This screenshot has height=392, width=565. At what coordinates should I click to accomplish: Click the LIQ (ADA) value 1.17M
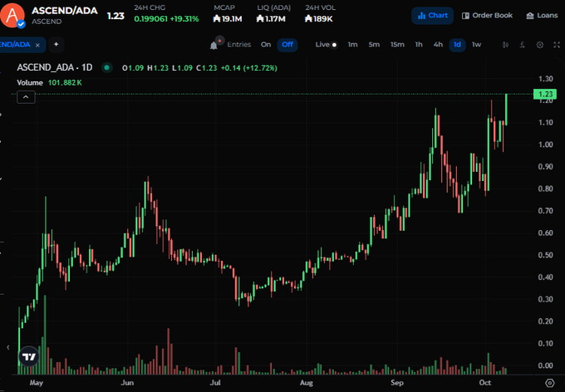coord(271,19)
